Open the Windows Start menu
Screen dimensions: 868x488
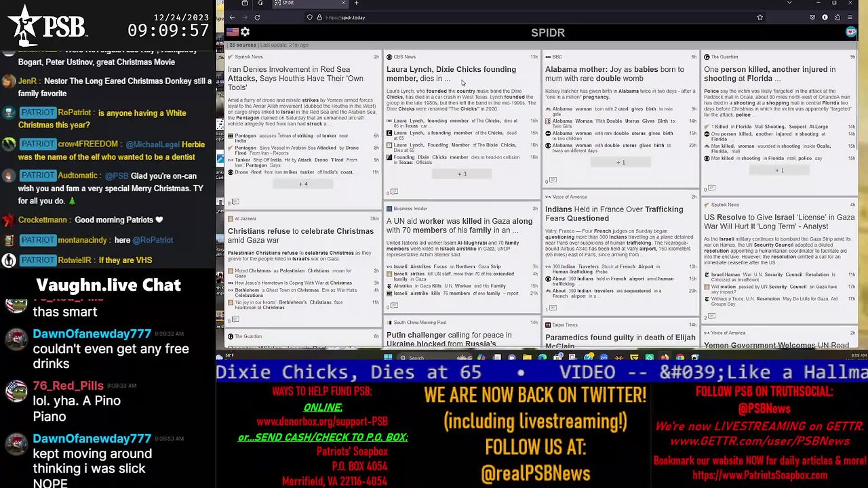388,357
